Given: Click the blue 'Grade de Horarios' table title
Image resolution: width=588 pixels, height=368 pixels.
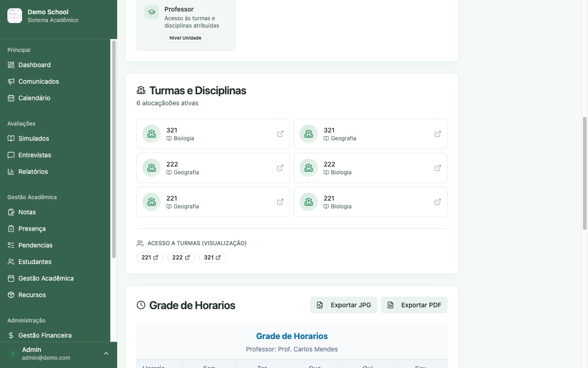Looking at the screenshot, I should (292, 336).
